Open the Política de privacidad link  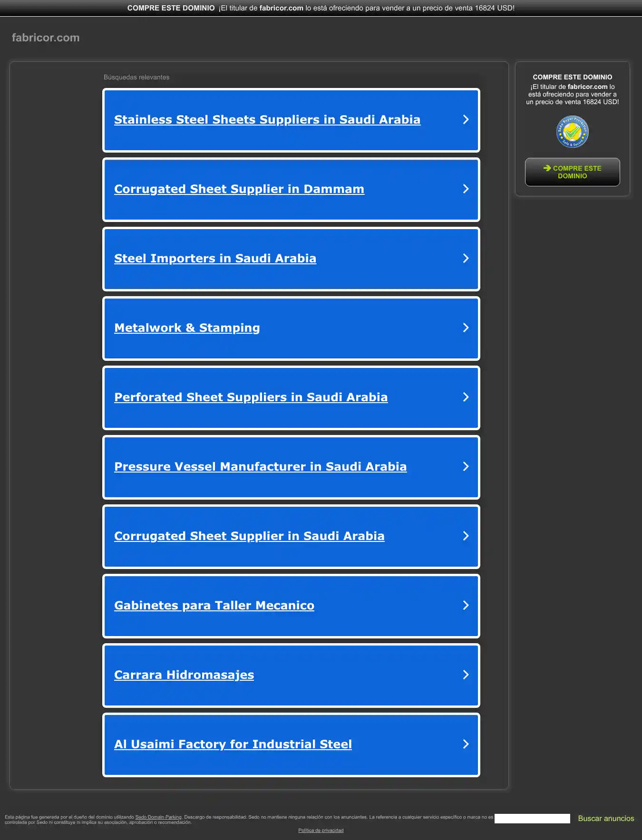click(321, 830)
